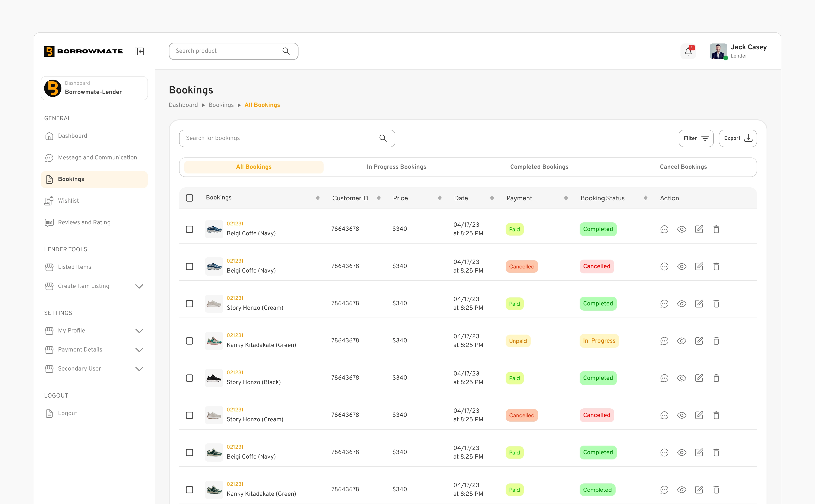Image resolution: width=815 pixels, height=504 pixels.
Task: Sort by the Booking Status column arrows
Action: [646, 198]
